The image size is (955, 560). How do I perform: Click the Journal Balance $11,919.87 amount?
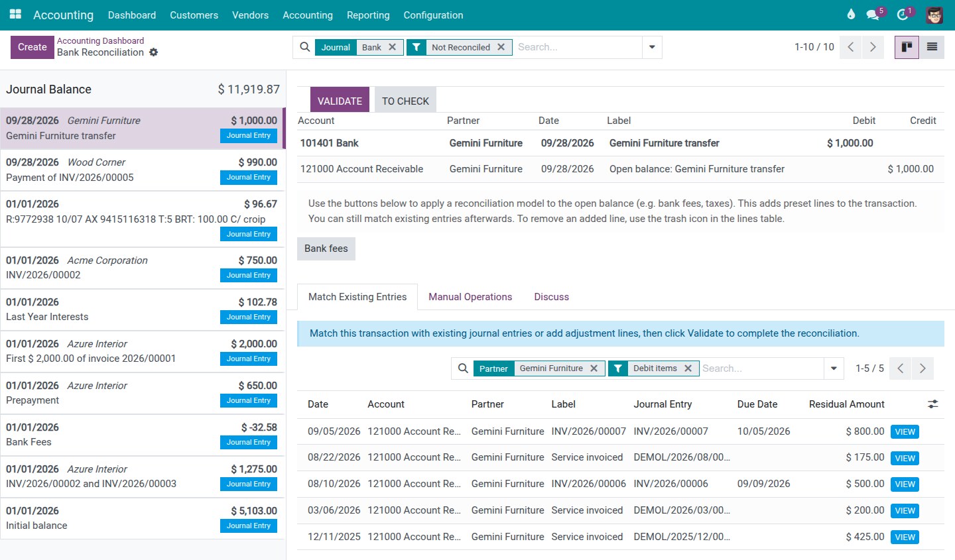(x=249, y=89)
